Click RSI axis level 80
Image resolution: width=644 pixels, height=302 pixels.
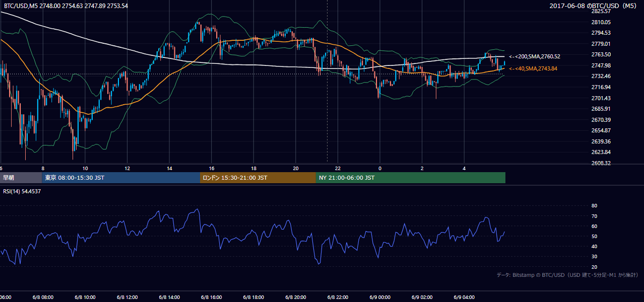[x=594, y=206]
